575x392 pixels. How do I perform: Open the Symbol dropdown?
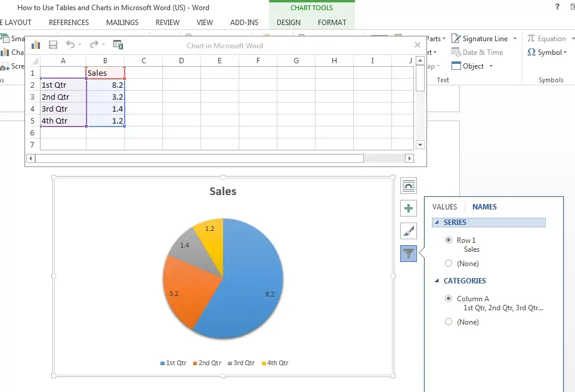click(x=548, y=53)
